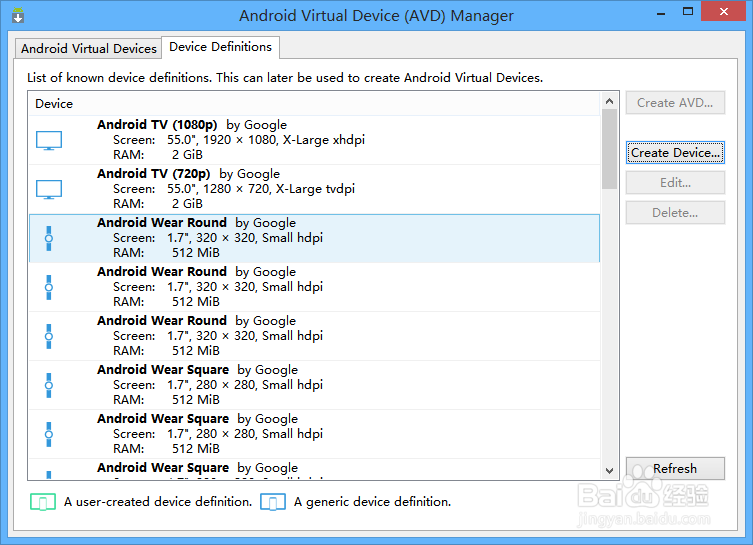Click the Android TV (1080p) monitor icon
This screenshot has width=753, height=545.
click(x=49, y=141)
